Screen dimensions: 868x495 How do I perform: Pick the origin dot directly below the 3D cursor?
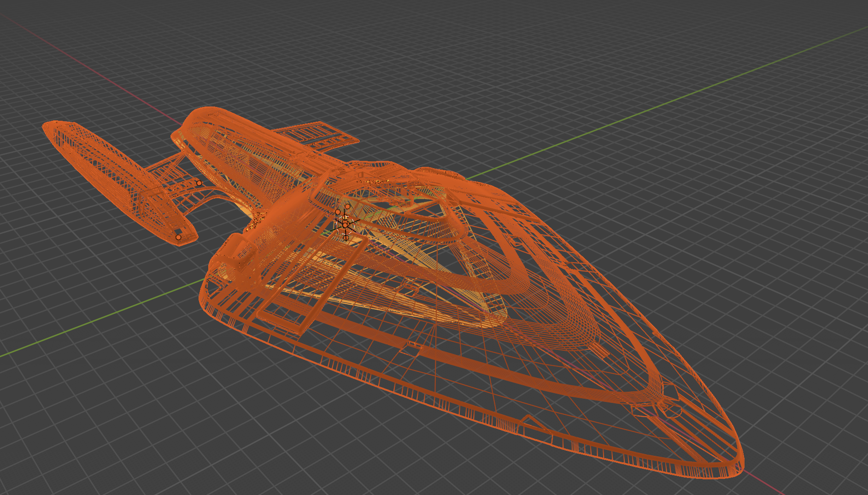tap(346, 238)
